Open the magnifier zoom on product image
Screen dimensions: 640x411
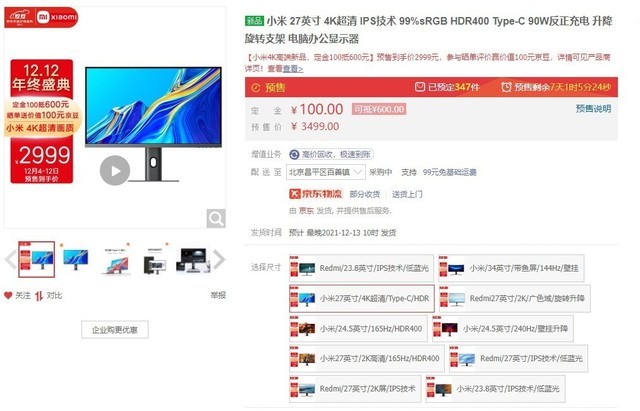(216, 219)
